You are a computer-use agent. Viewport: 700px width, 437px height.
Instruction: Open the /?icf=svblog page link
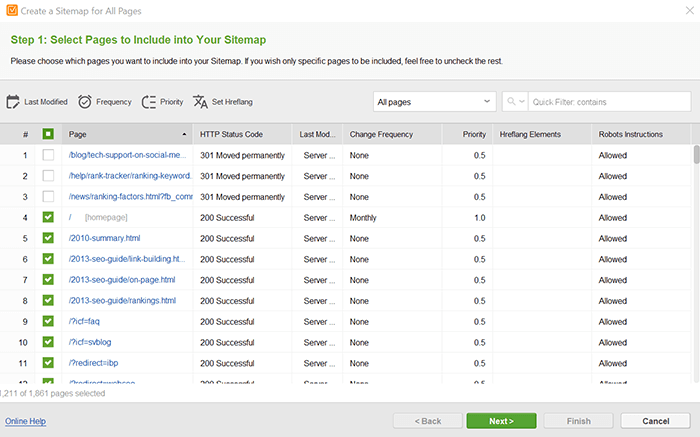point(90,342)
